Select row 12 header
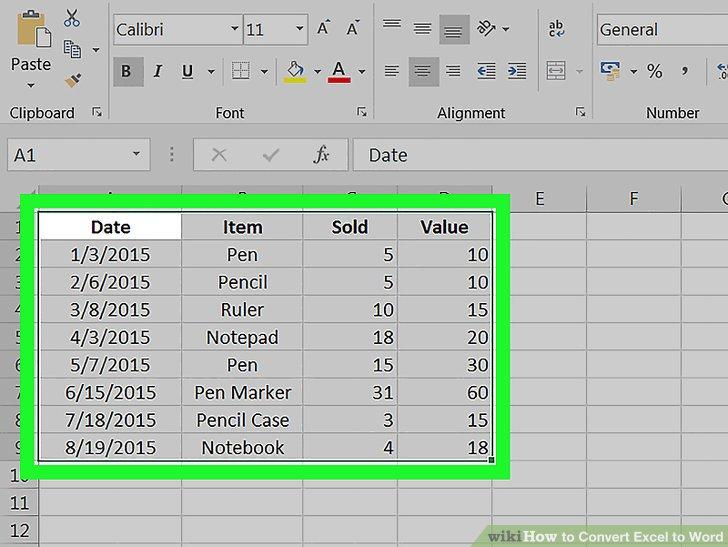Screen dimensions: 728x547 pyautogui.click(x=20, y=531)
